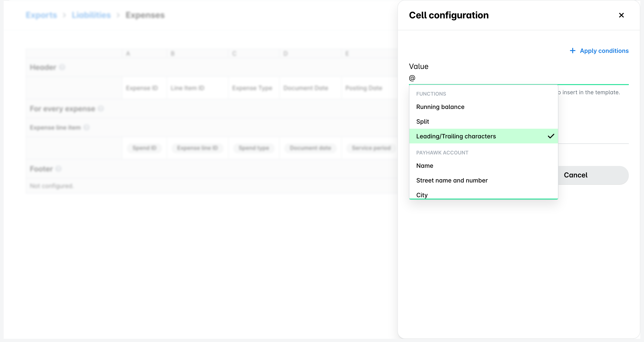Click info icon next to For every expense
Image resolution: width=644 pixels, height=342 pixels.
point(101,109)
